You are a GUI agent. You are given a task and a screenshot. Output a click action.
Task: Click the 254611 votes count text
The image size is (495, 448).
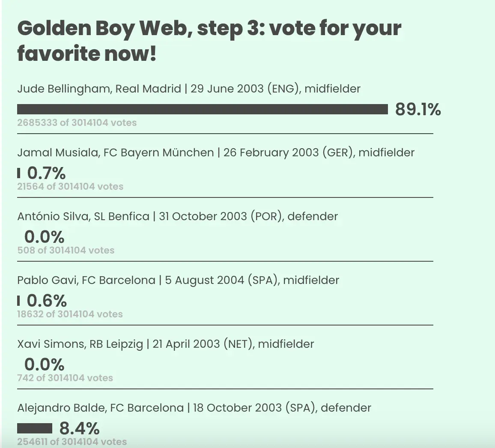click(72, 442)
